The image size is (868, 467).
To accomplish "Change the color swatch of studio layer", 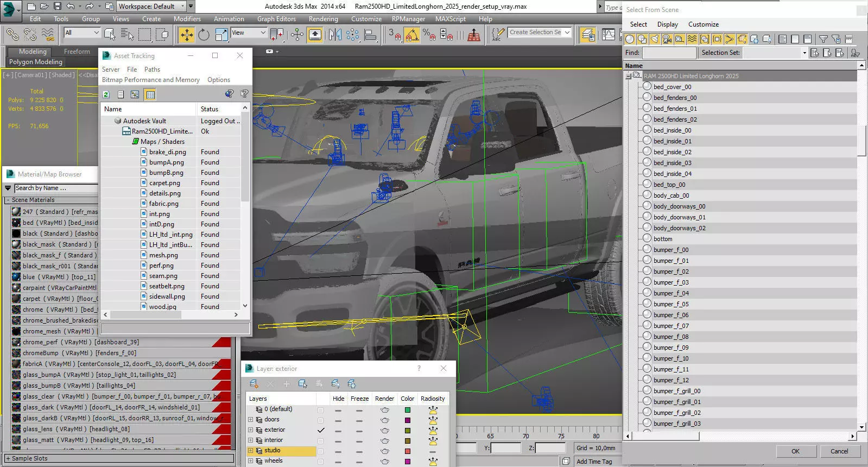I will (x=408, y=451).
